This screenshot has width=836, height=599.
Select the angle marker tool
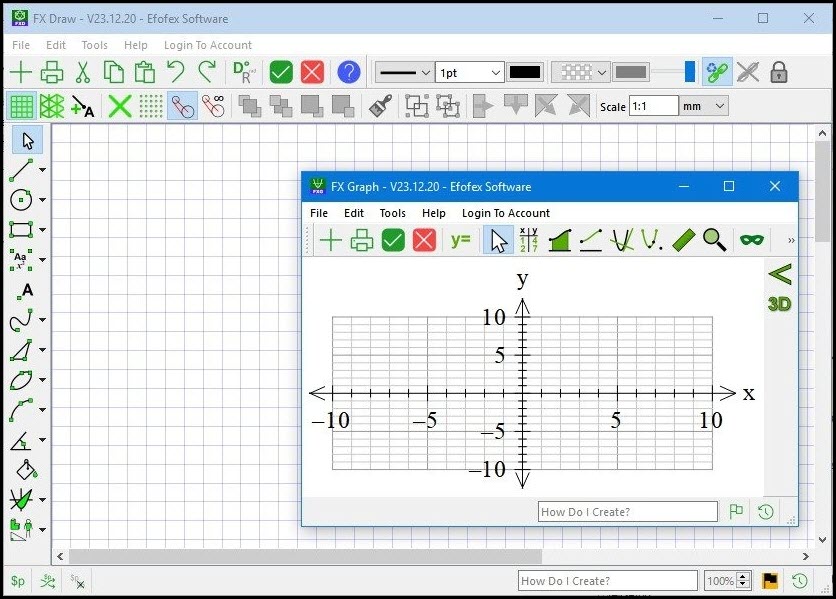coord(21,440)
